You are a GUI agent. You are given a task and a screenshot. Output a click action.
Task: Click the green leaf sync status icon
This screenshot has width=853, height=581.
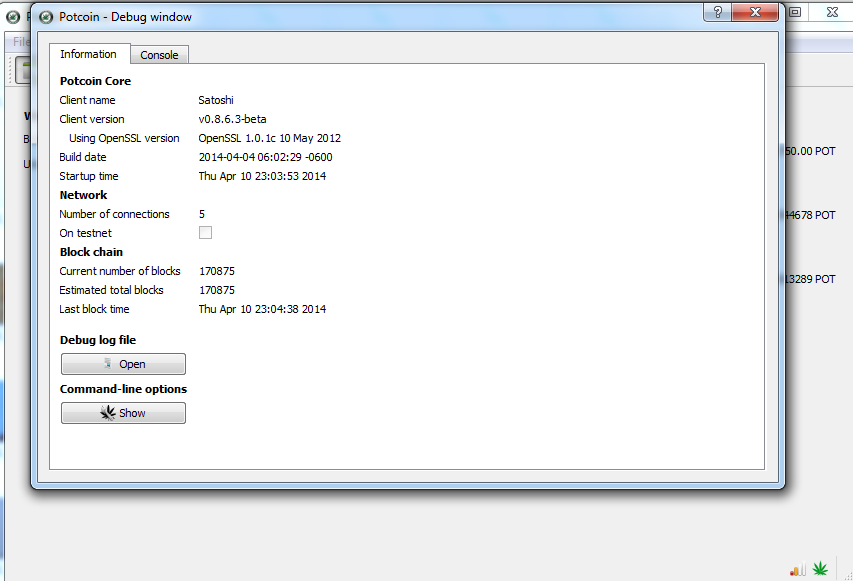(x=820, y=569)
